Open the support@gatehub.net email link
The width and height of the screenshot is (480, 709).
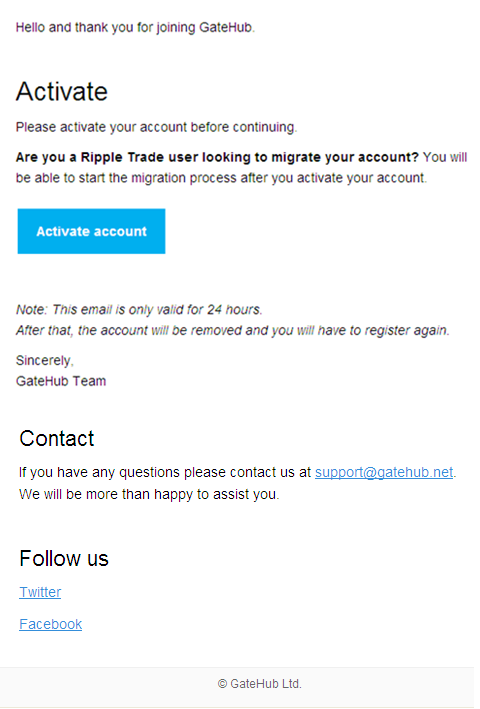tap(384, 472)
